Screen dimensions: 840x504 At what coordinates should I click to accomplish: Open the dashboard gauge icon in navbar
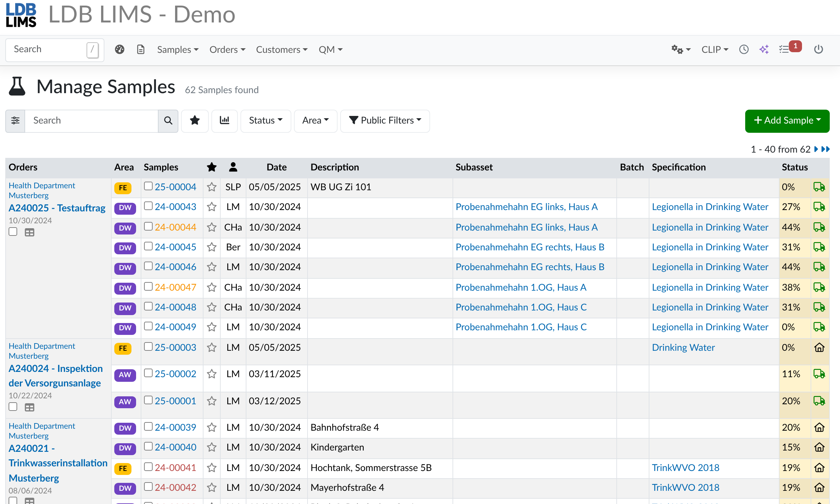(x=120, y=50)
